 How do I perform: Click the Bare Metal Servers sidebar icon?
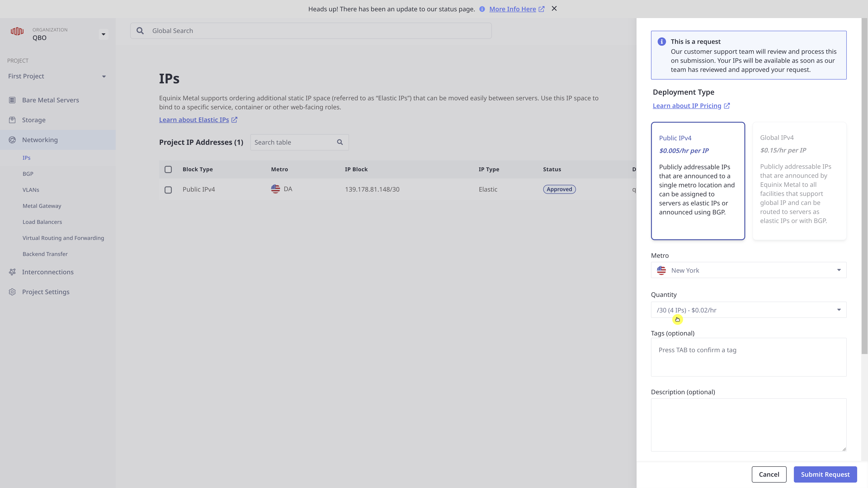point(12,100)
